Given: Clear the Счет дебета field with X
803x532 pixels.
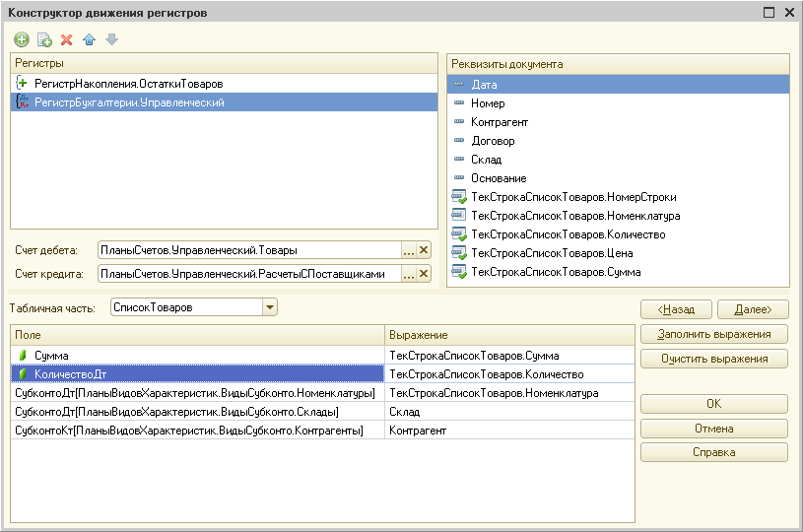Looking at the screenshot, I should tap(424, 250).
